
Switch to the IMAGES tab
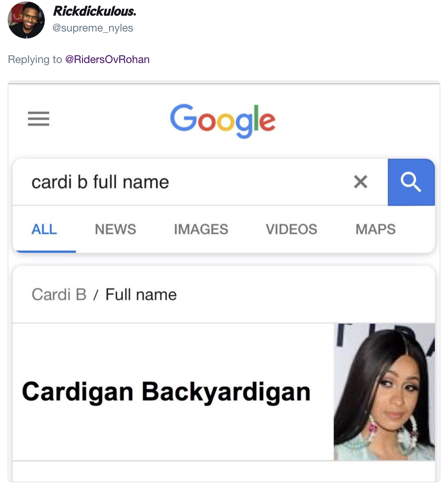click(201, 229)
